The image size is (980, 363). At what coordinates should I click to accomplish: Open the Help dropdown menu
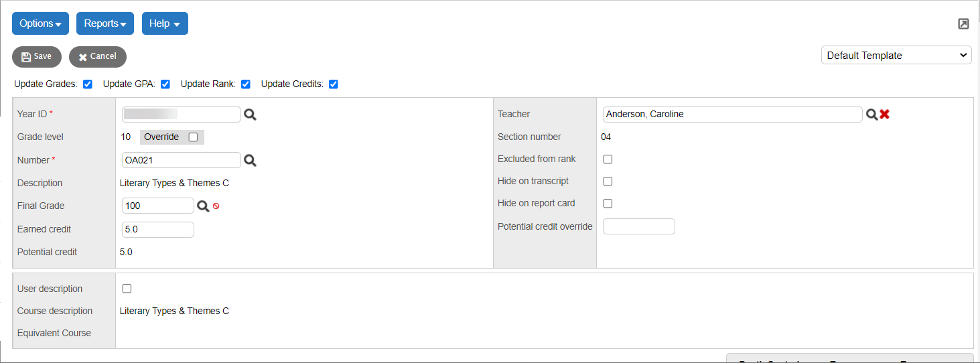coord(165,23)
